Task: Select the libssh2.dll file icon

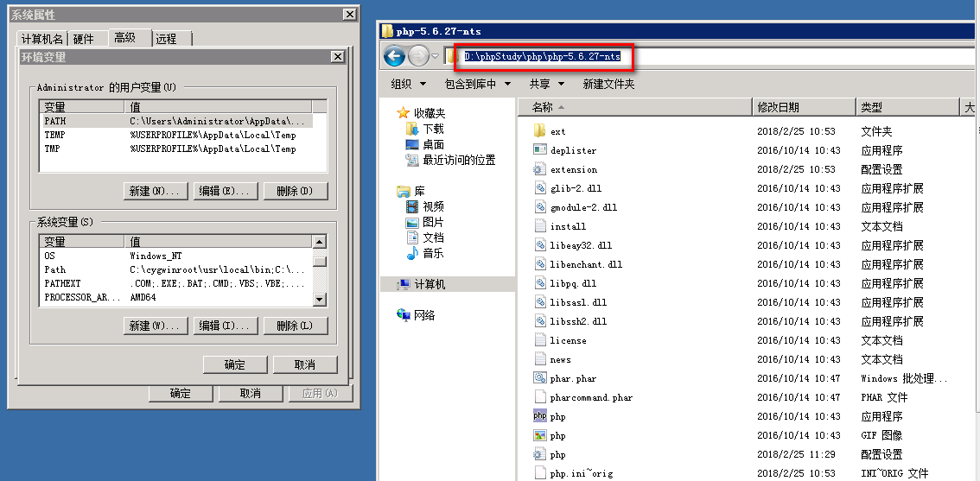Action: click(540, 321)
